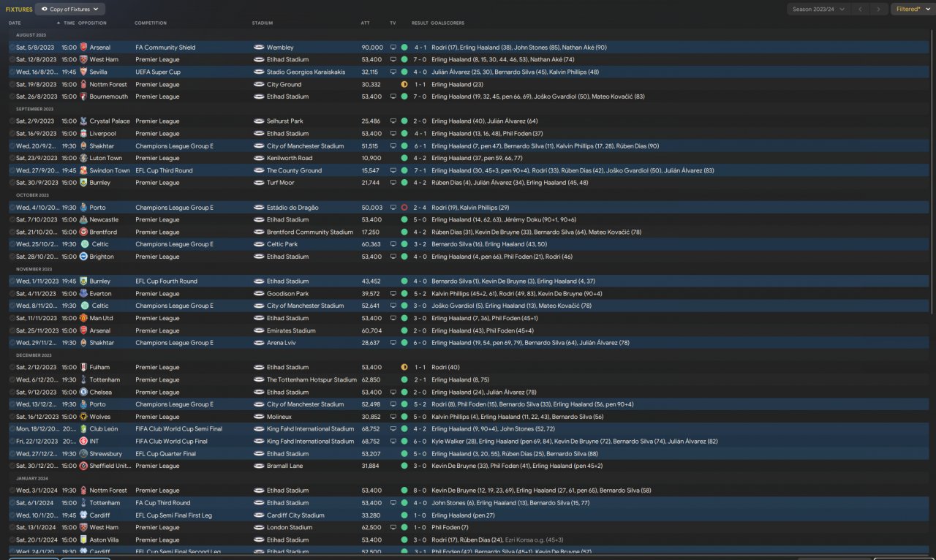Screen dimensions: 936x560
Task: Tick the selector circle for Sat, 19/8/2023 Nottm Forest
Action: click(x=12, y=85)
